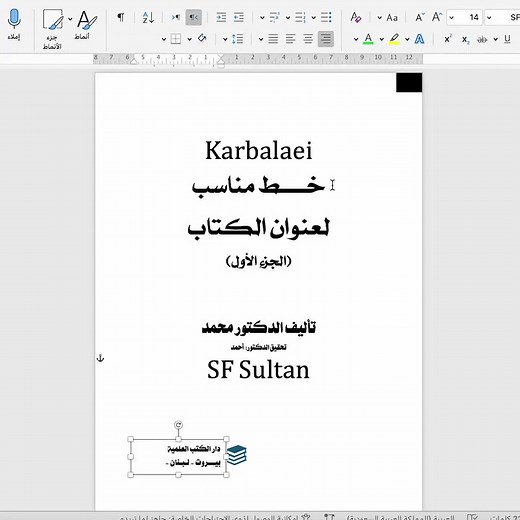Click the SF Sultan text line
This screenshot has width=520, height=520.
(258, 370)
